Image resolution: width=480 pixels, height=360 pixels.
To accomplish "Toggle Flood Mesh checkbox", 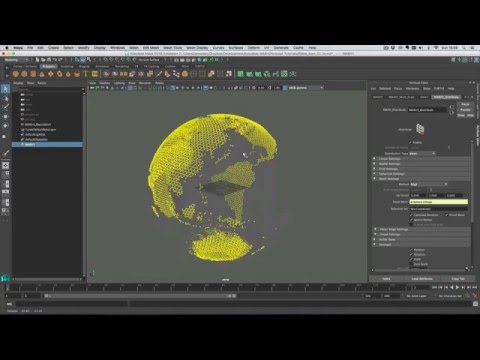I will 447,215.
